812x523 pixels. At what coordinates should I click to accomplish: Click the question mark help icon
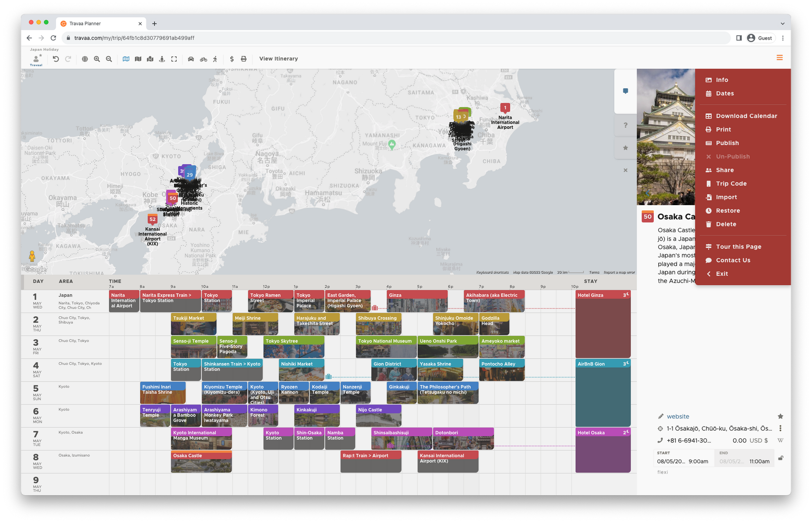click(x=625, y=125)
